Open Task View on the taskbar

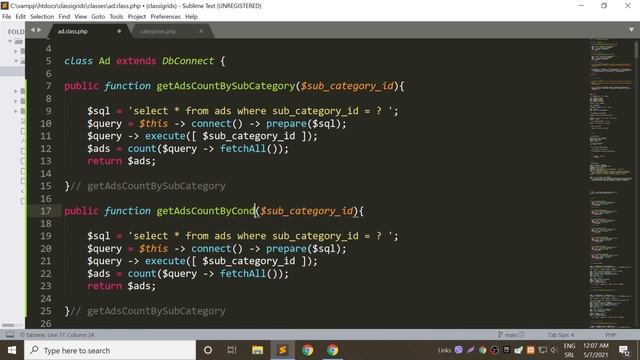(x=232, y=350)
